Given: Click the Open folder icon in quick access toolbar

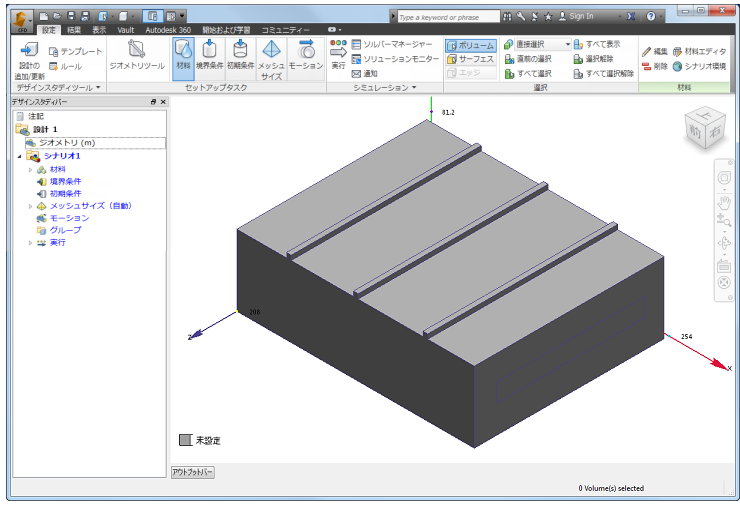Looking at the screenshot, I should (x=57, y=17).
